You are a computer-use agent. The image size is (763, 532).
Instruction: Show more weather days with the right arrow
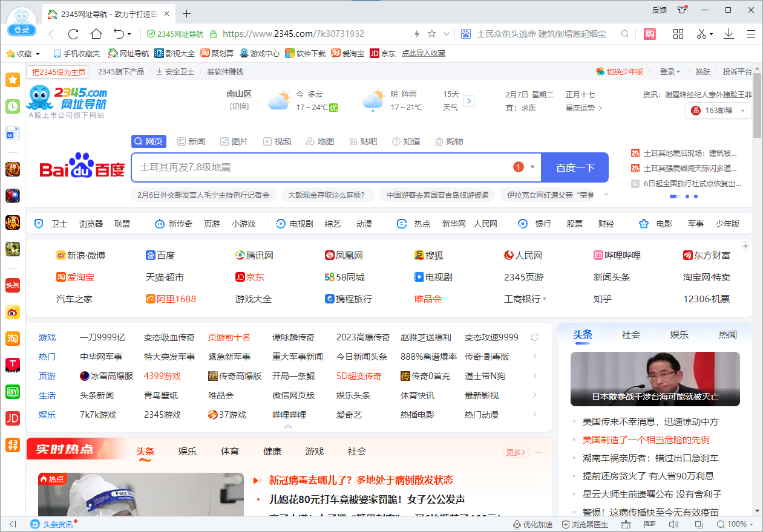469,101
